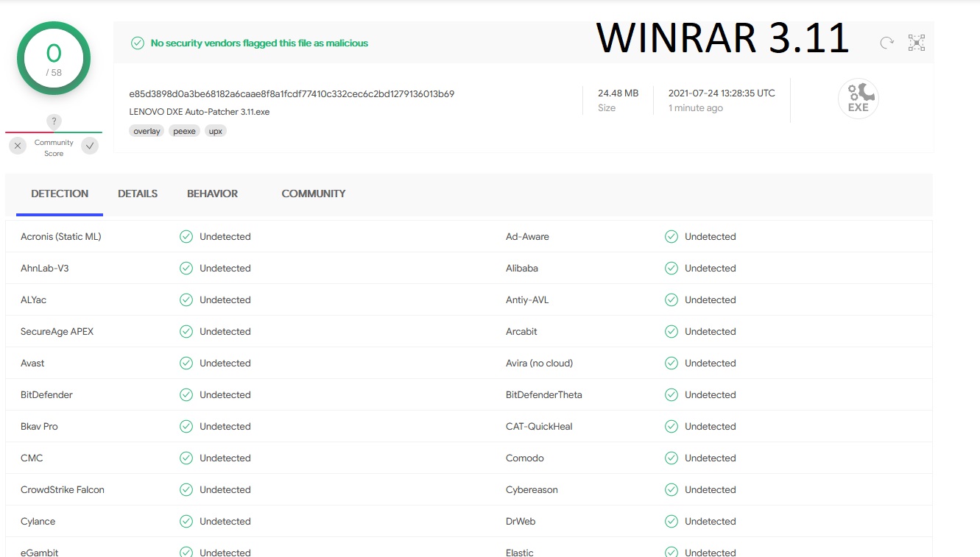Click the check icon in the Bkav Pro row
This screenshot has height=557, width=980.
(x=186, y=427)
